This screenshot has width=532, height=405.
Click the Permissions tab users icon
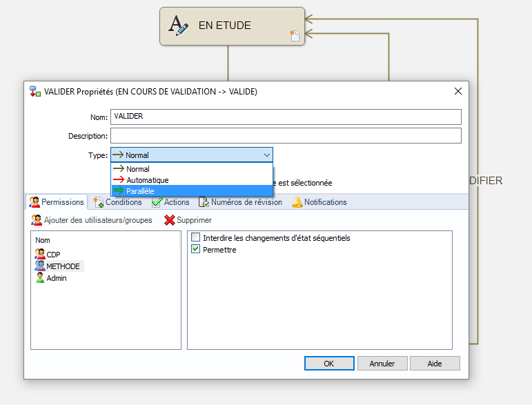point(35,202)
